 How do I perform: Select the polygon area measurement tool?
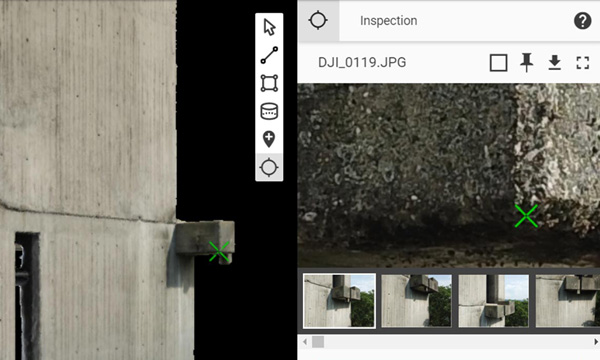tap(269, 83)
